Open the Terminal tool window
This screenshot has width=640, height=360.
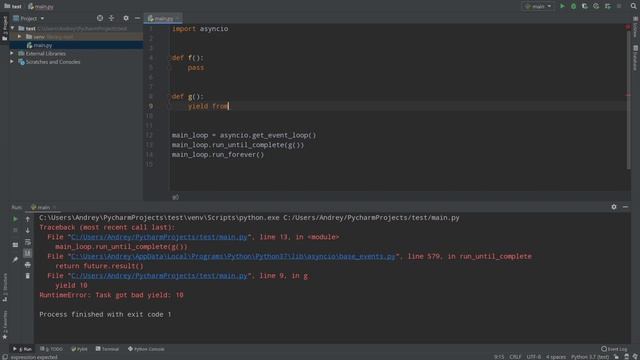[x=107, y=349]
